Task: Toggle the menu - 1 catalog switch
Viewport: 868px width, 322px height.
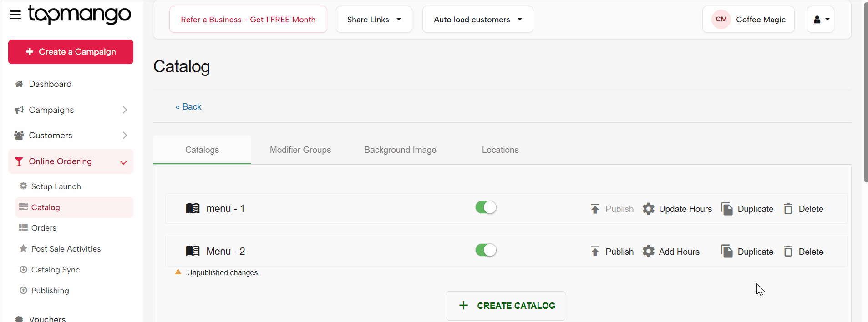Action: coord(486,207)
